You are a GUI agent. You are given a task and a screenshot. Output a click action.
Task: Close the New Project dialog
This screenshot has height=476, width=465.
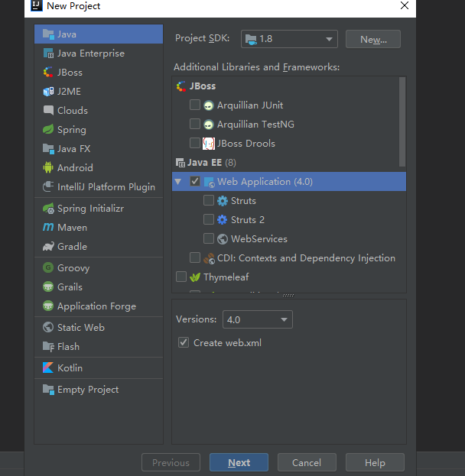[405, 5]
